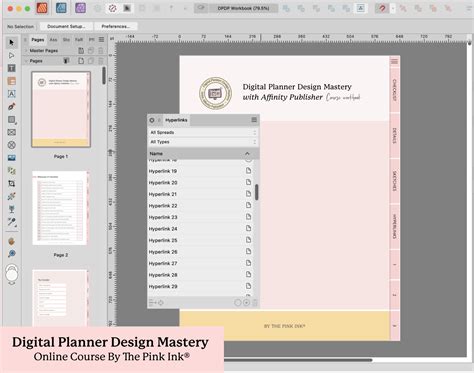Select the Page 2 thumbnail
474x373 pixels.
tap(60, 208)
